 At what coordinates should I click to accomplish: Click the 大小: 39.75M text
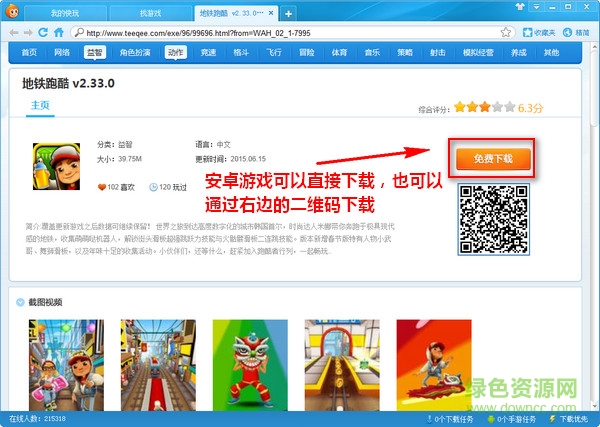[119, 159]
